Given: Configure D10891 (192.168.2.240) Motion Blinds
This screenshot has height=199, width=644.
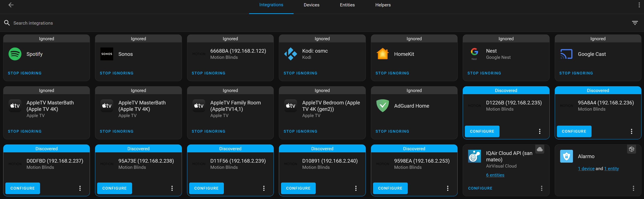Looking at the screenshot, I should click(x=298, y=189).
